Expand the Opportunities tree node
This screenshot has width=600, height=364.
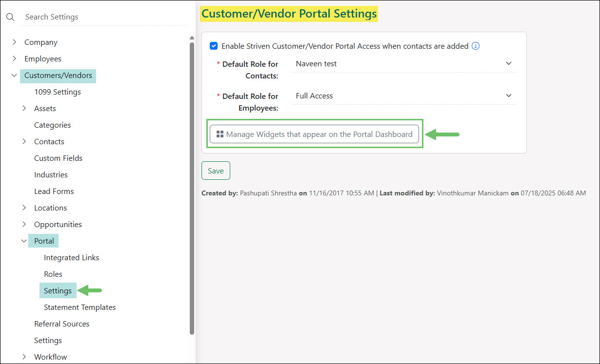24,225
